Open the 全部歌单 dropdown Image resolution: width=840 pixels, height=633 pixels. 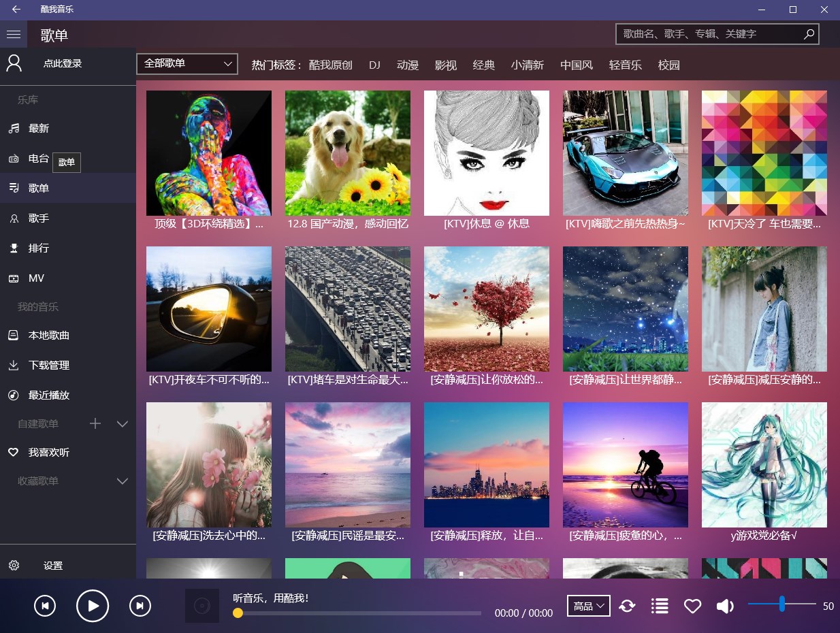(x=187, y=64)
